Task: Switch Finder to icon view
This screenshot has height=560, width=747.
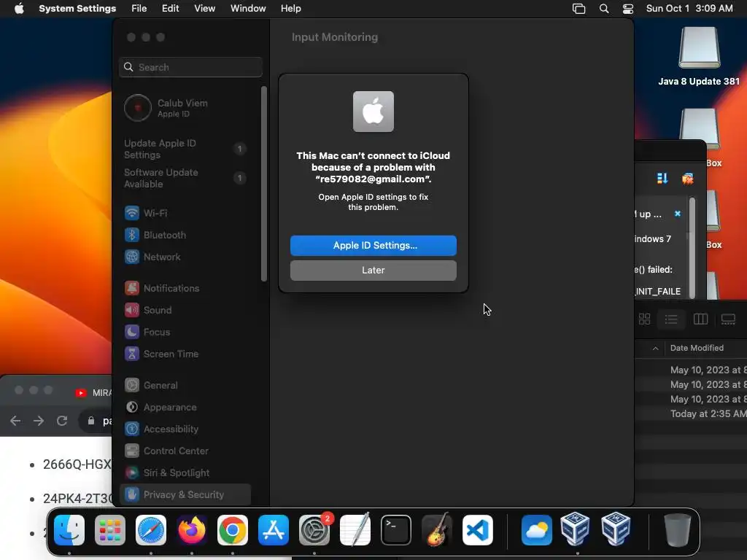Action: pyautogui.click(x=644, y=319)
